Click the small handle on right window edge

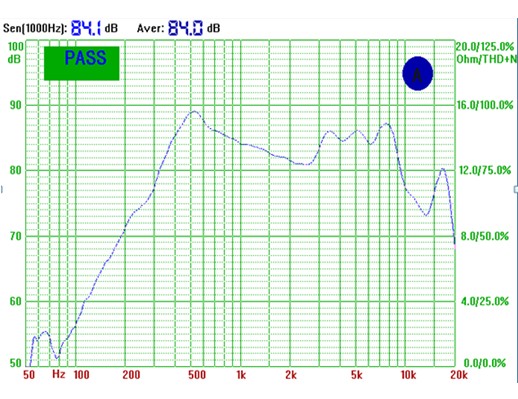click(516, 189)
